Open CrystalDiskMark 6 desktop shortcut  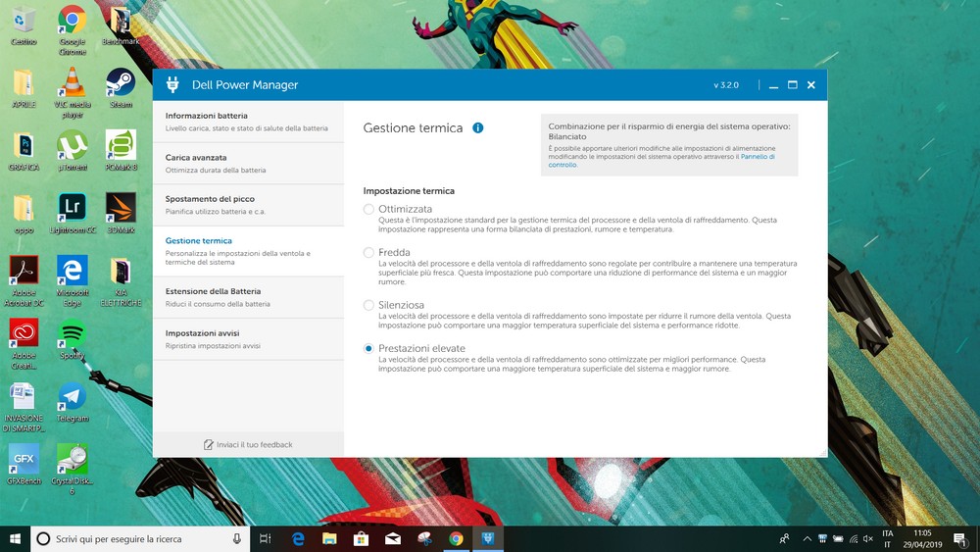pyautogui.click(x=72, y=469)
